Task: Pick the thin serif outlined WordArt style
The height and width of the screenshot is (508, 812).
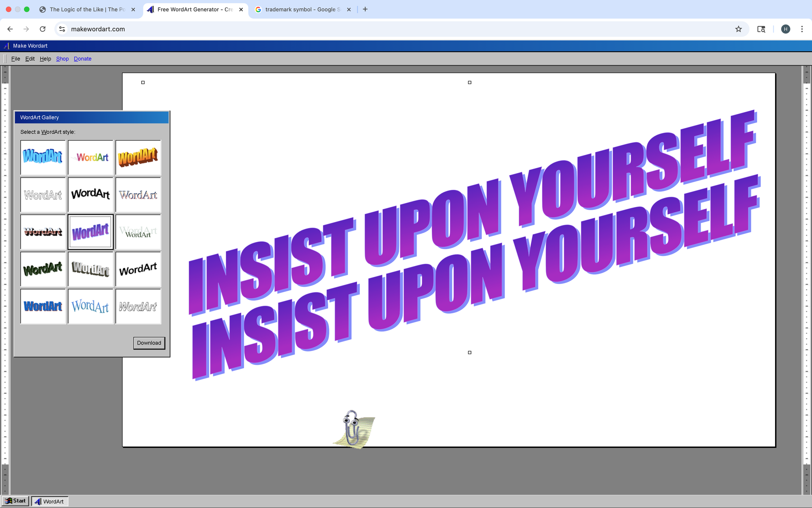Action: [x=138, y=195]
